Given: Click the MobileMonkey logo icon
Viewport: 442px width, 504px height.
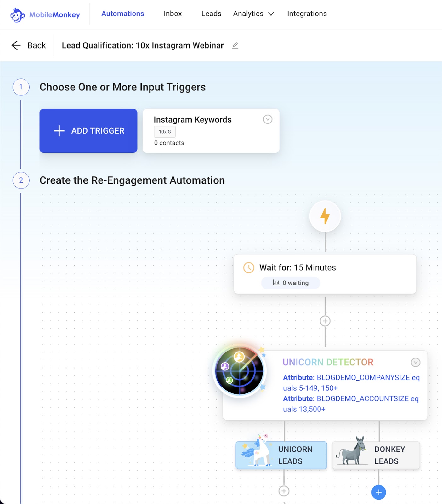Looking at the screenshot, I should point(17,15).
